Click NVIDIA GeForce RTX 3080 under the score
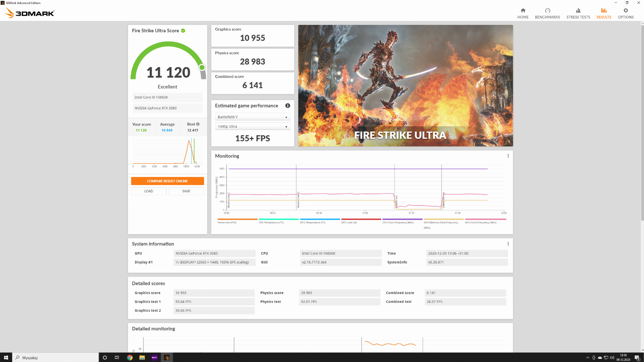644x362 pixels. tap(167, 108)
